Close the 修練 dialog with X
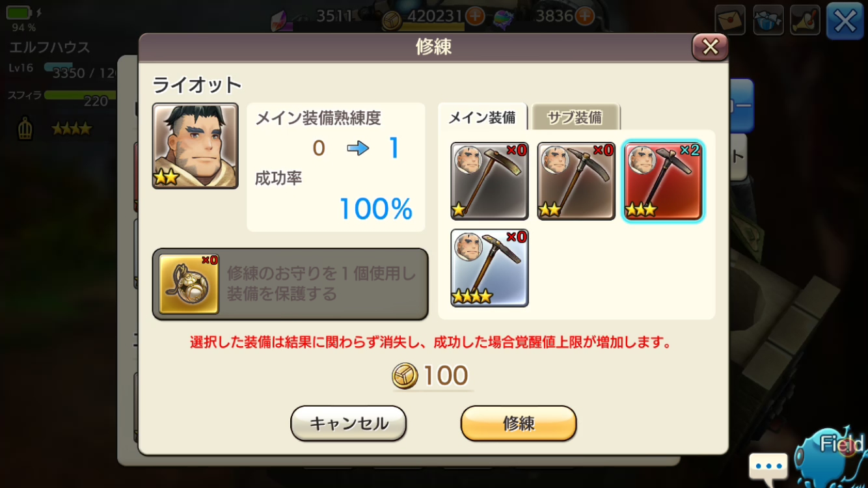This screenshot has width=868, height=488. pyautogui.click(x=710, y=47)
